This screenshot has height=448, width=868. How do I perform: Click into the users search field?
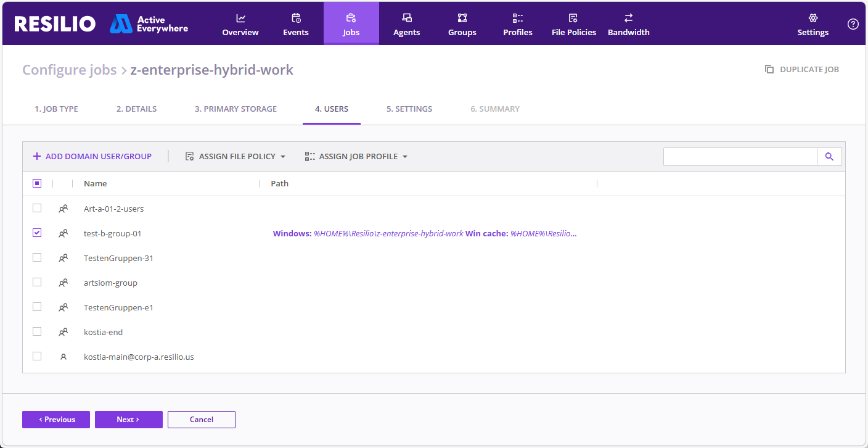(x=740, y=157)
